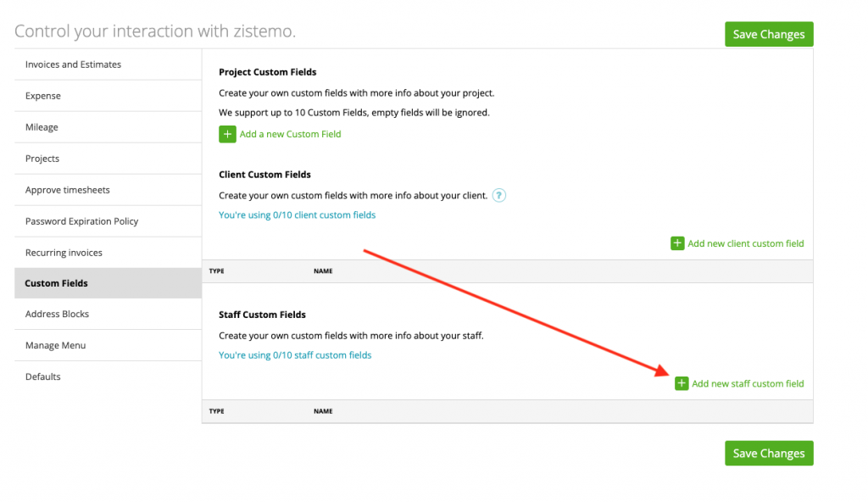Click the bottom Save Changes button
This screenshot has height=502, width=868.
point(768,453)
